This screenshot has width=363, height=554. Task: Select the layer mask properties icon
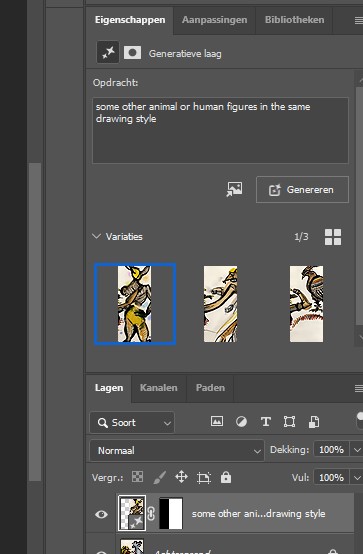[x=132, y=53]
